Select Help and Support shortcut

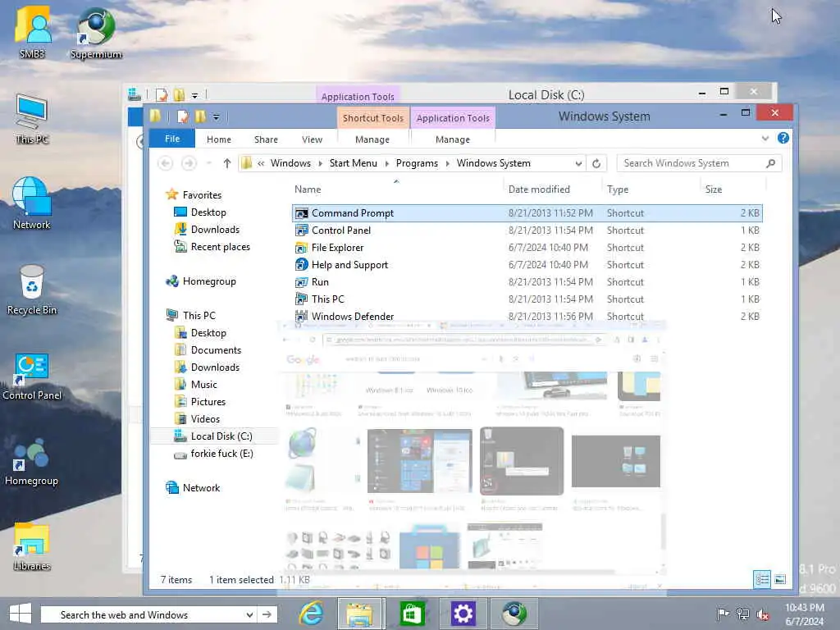coord(527,265)
